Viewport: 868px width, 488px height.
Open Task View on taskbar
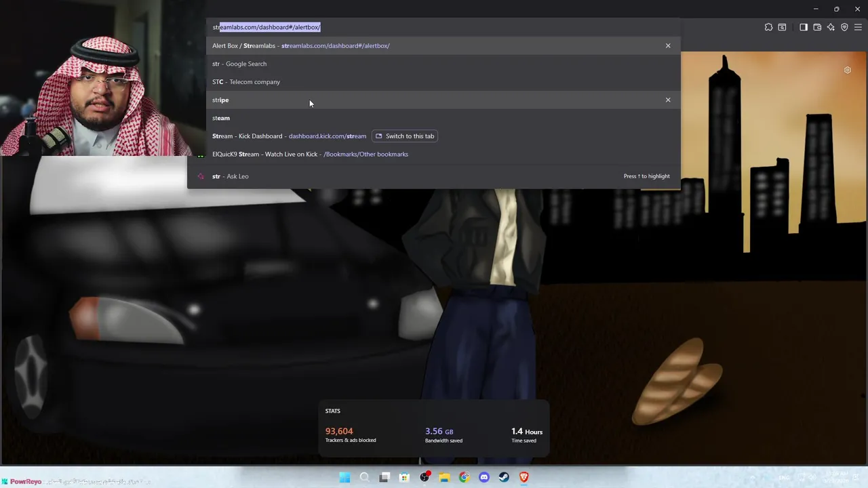coord(384,477)
